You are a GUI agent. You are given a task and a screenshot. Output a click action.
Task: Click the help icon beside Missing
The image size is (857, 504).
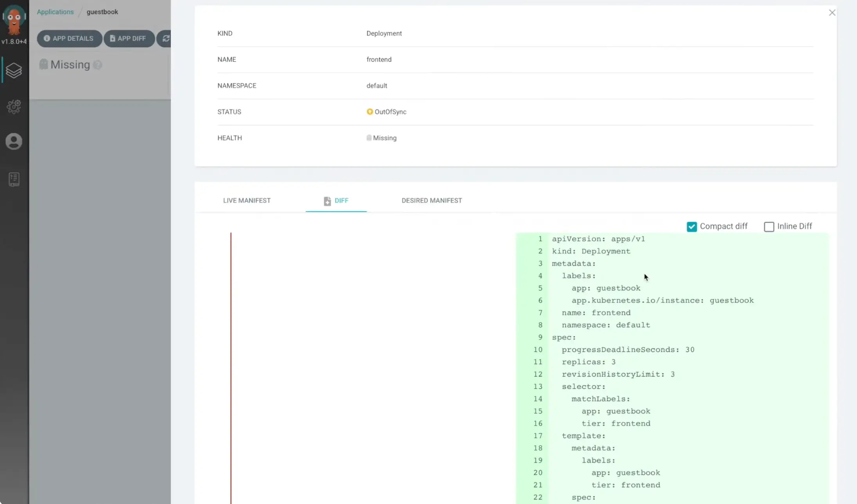[x=98, y=65]
